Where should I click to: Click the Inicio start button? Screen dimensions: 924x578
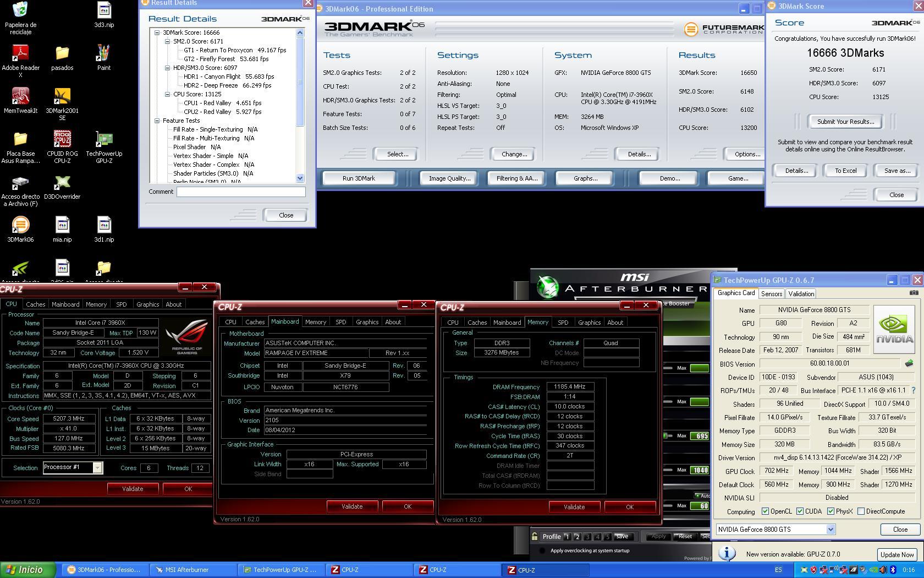pos(29,570)
